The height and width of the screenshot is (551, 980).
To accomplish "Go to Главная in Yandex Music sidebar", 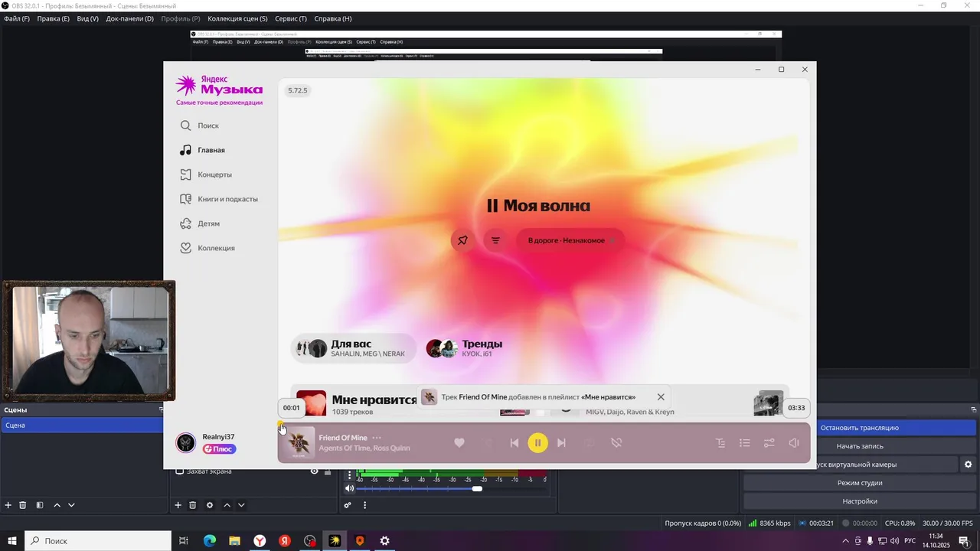I will pos(202,150).
